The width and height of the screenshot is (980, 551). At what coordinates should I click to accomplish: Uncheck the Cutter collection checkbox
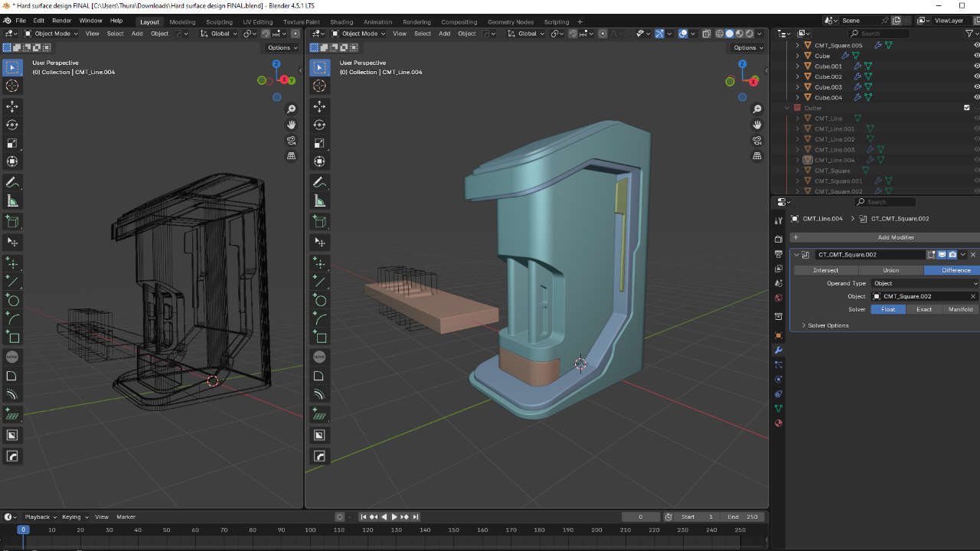(x=966, y=108)
